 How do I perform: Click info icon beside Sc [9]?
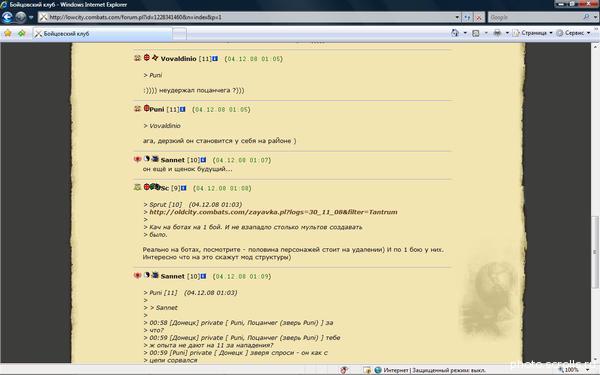point(184,188)
